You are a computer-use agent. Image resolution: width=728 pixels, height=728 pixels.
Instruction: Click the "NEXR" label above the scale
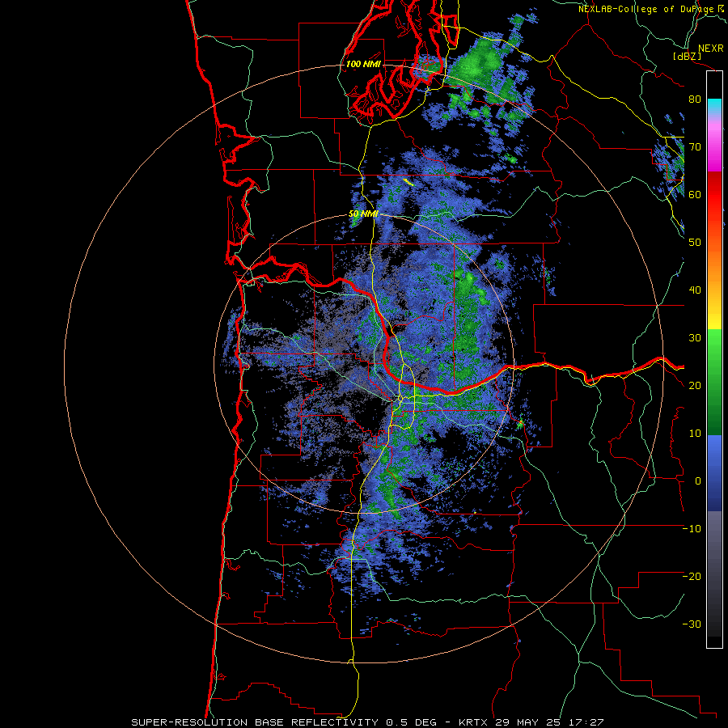pyautogui.click(x=710, y=49)
